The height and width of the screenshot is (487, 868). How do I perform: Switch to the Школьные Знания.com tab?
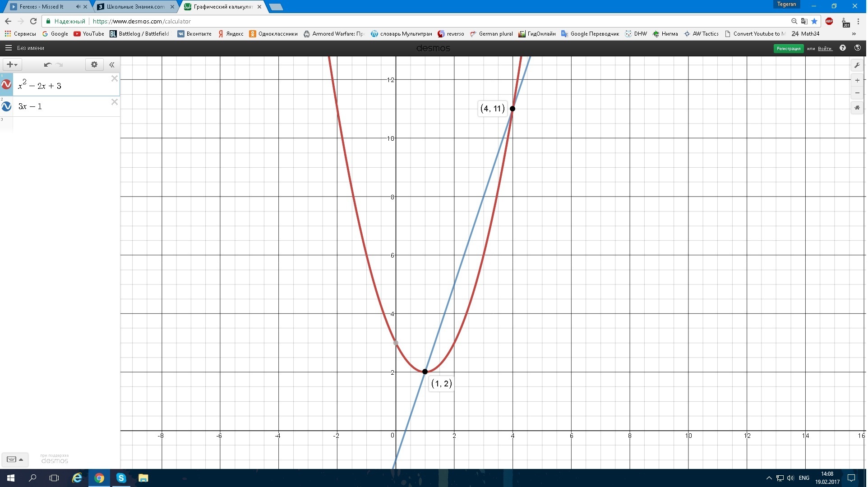click(135, 7)
